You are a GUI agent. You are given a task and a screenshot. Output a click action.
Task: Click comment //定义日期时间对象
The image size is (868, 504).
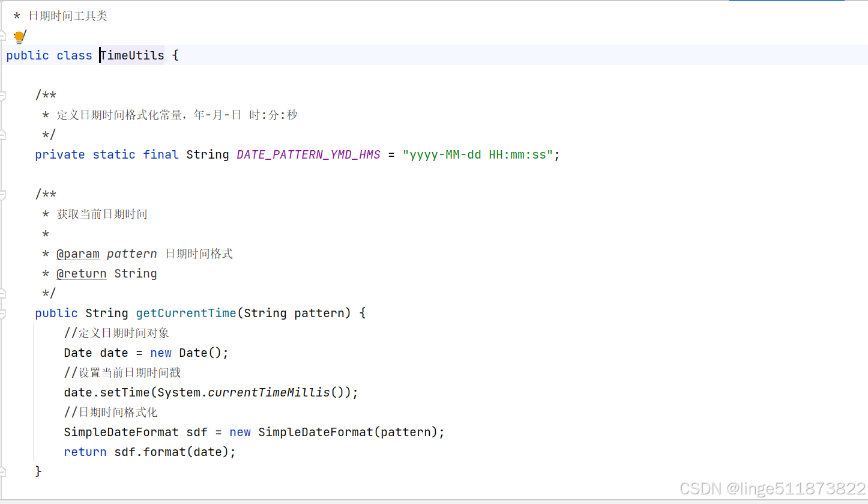[117, 333]
